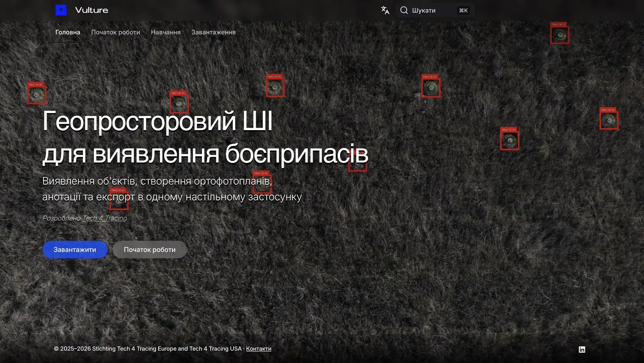Switch to the Навчання tab

pos(166,32)
